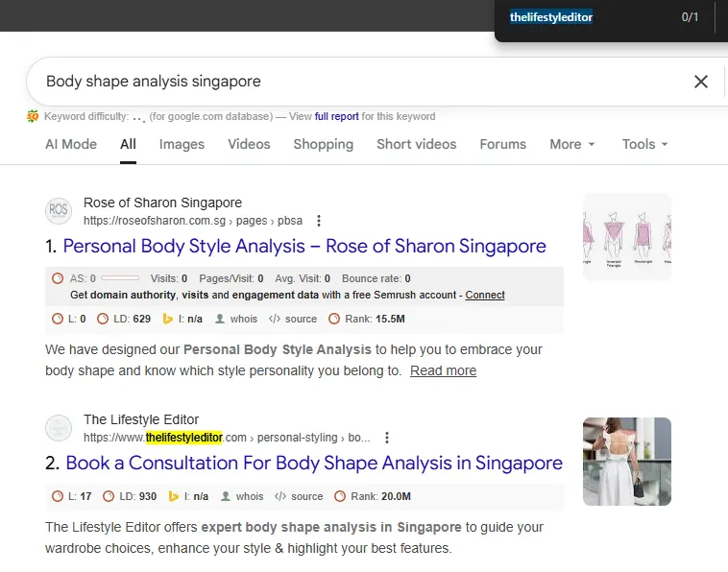Click the L: 0 circle icon for Rose of Sharon
The image size is (728, 572).
click(x=58, y=320)
